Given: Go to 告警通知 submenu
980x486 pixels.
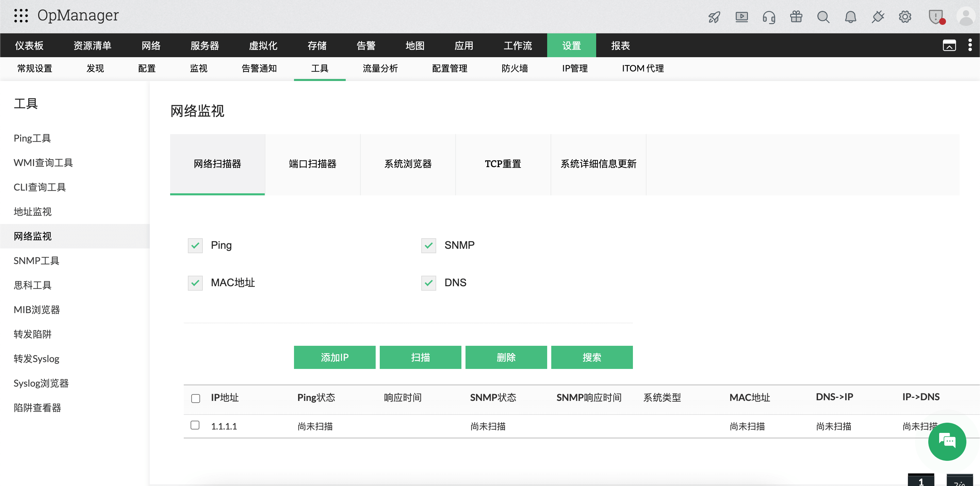Looking at the screenshot, I should (x=259, y=68).
